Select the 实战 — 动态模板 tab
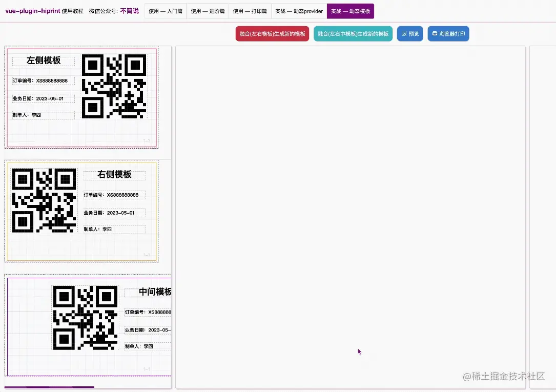The height and width of the screenshot is (392, 556). [350, 11]
